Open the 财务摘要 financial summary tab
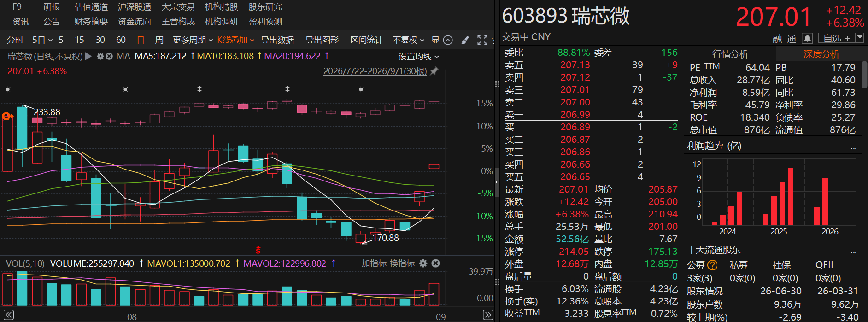The width and height of the screenshot is (868, 322). click(x=91, y=22)
